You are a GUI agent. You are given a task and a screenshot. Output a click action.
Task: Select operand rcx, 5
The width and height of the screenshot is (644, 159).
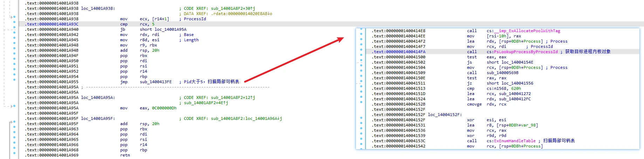(x=147, y=24)
